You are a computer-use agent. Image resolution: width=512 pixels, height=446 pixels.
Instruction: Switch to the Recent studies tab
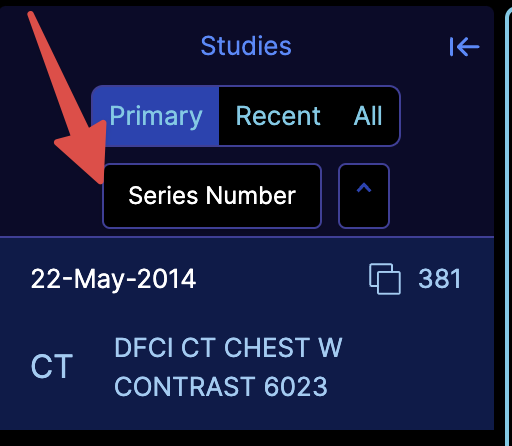[x=278, y=116]
